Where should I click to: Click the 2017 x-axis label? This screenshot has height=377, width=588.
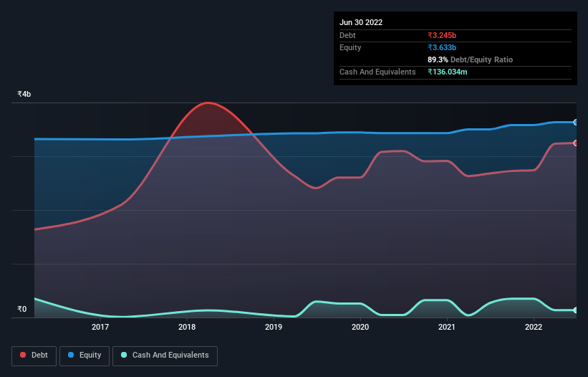(100, 327)
